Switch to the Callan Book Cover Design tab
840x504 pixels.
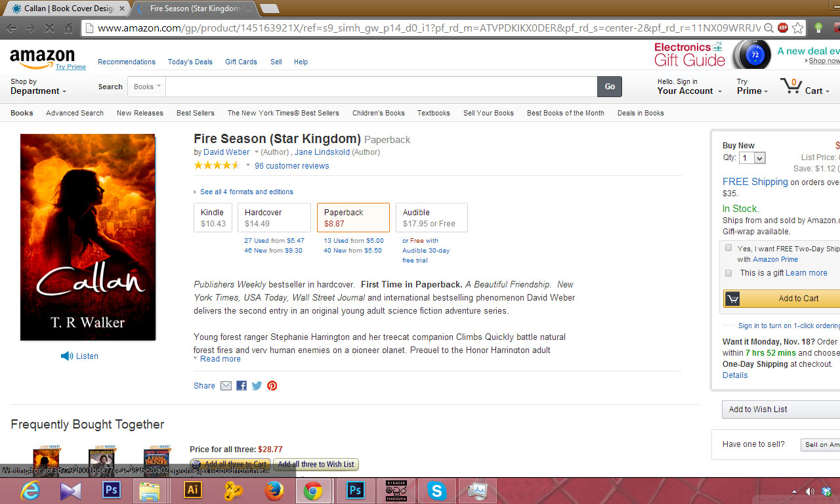[x=64, y=9]
